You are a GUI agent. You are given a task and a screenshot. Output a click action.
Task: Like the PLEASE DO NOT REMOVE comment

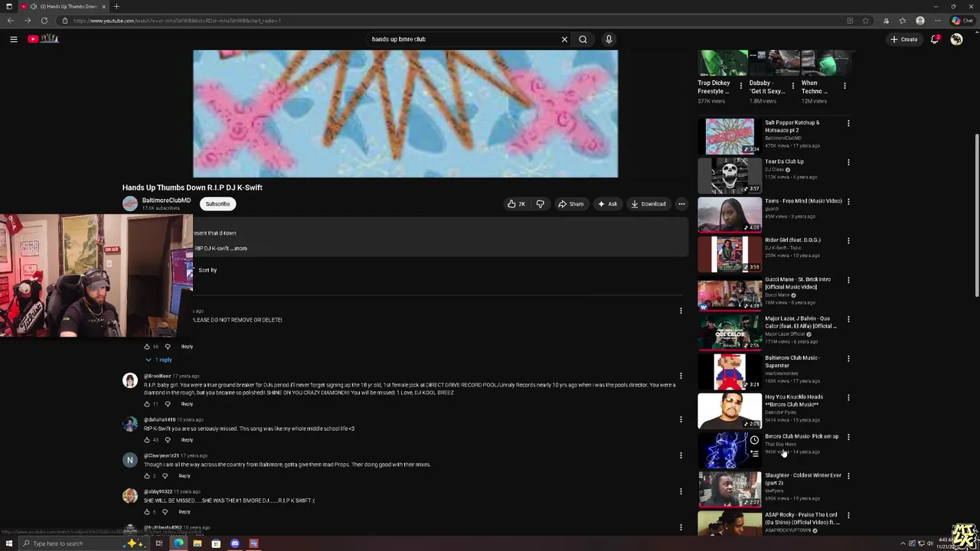[147, 347]
